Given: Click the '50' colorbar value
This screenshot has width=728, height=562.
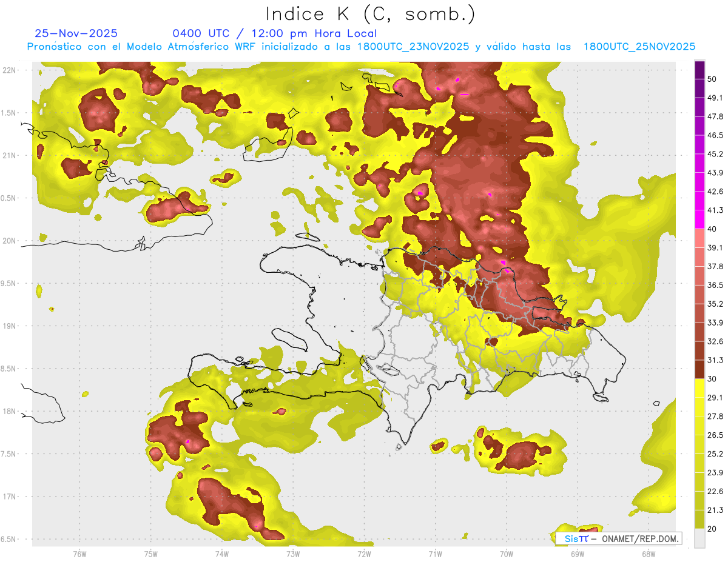Looking at the screenshot, I should (x=713, y=79).
